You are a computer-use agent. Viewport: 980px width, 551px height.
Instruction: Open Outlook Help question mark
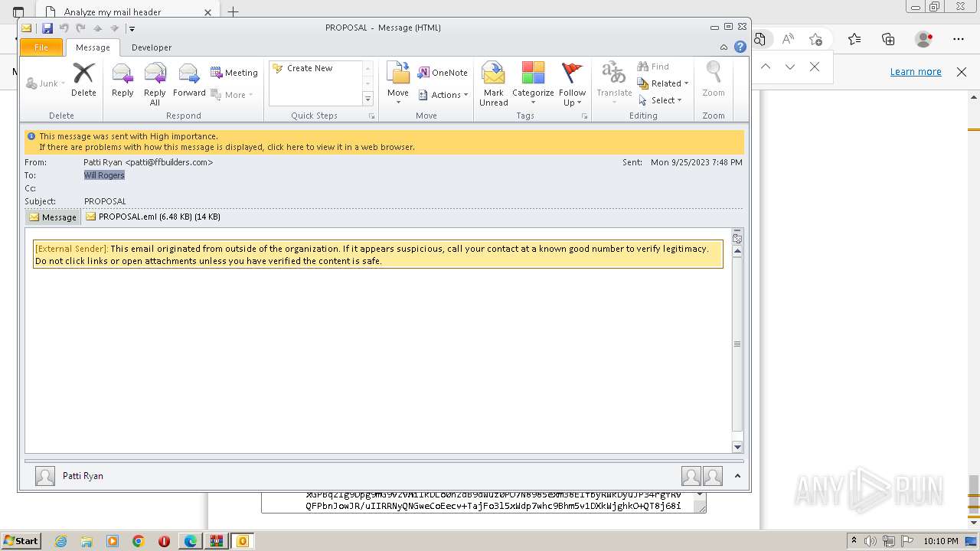tap(740, 47)
